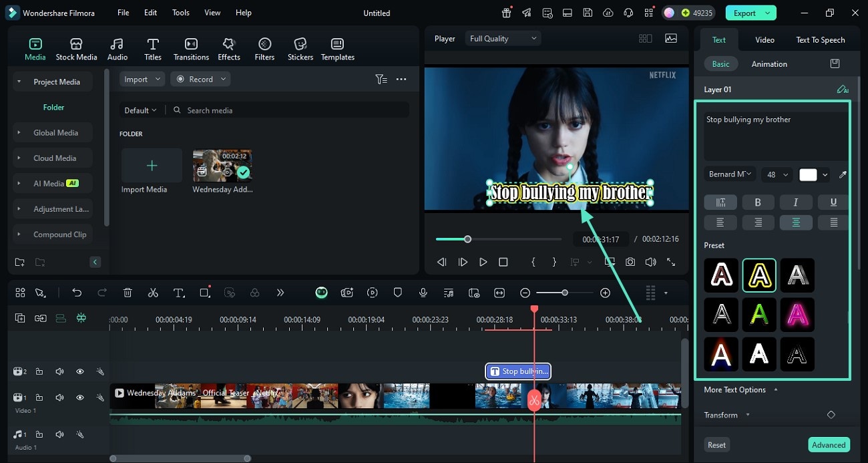Screen dimensions: 868x463
Task: Click the eyedropper color picker
Action: tap(843, 174)
